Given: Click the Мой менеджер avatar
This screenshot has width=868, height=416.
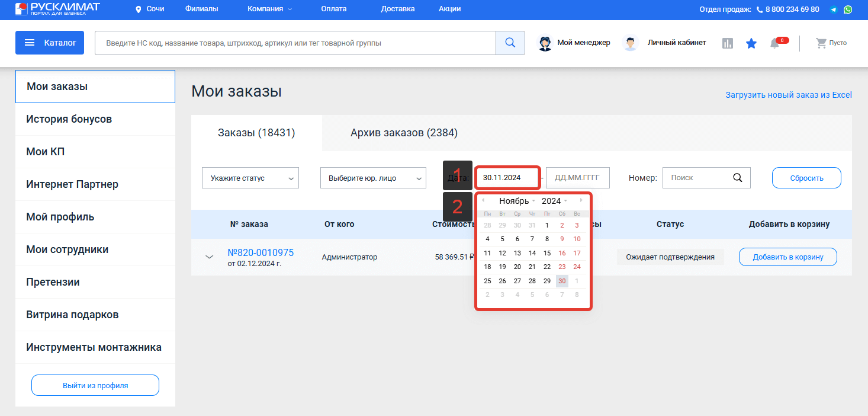Looking at the screenshot, I should pos(545,43).
